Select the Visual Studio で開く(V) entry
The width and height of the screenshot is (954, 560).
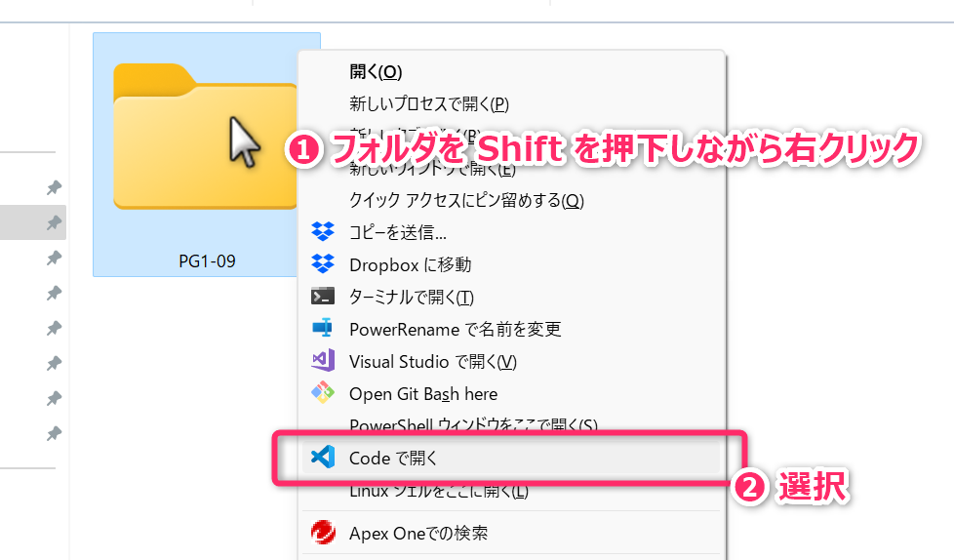[x=432, y=361]
